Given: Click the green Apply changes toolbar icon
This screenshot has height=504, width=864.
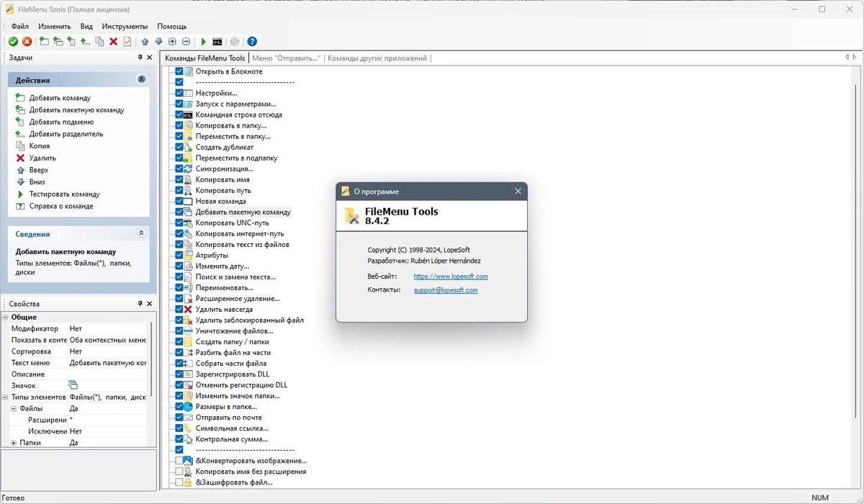Looking at the screenshot, I should (x=13, y=42).
